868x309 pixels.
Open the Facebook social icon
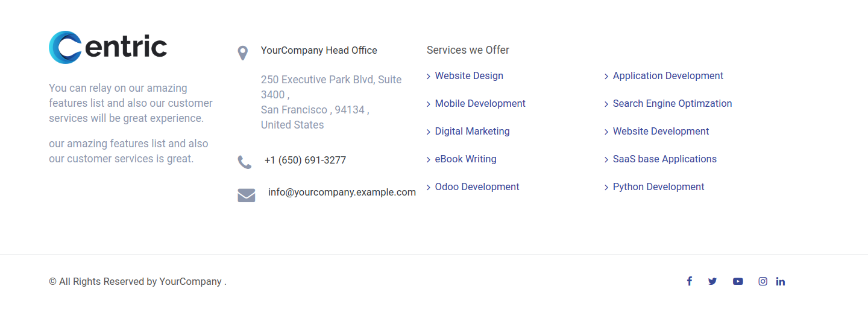pos(690,281)
